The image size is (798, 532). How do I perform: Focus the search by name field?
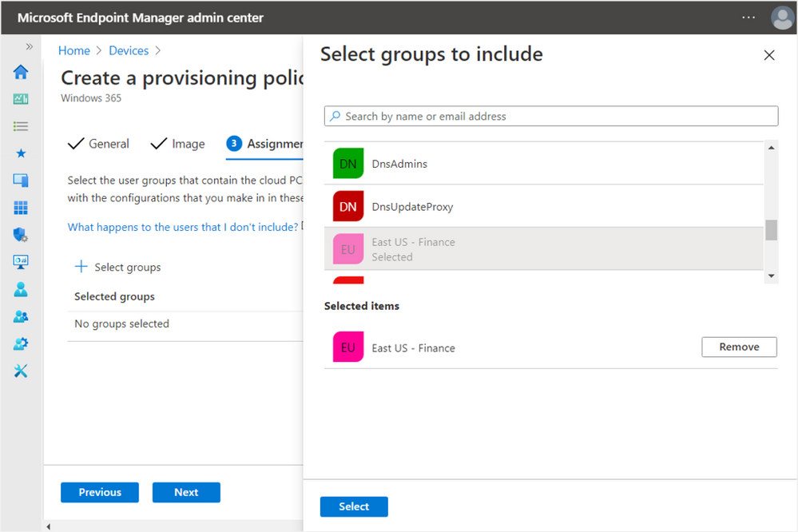click(x=551, y=117)
